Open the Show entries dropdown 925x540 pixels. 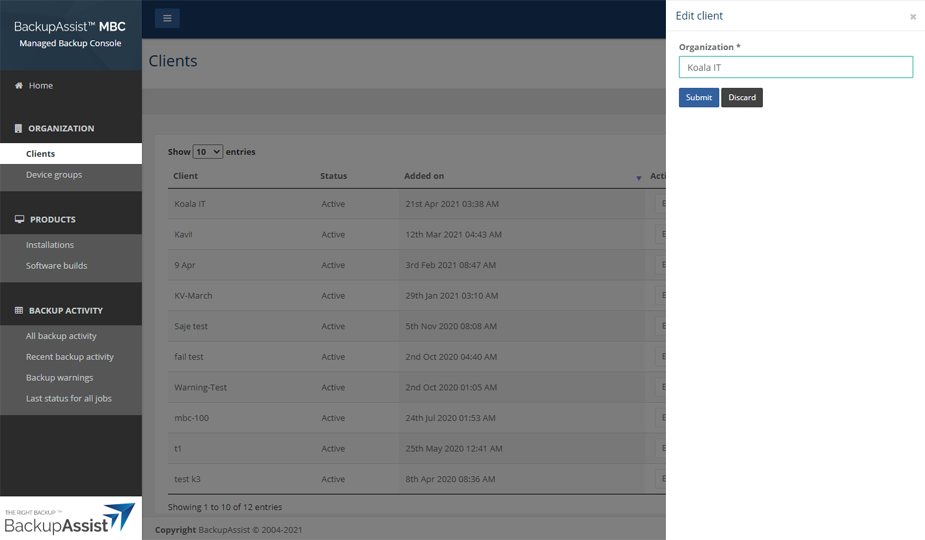coord(208,152)
